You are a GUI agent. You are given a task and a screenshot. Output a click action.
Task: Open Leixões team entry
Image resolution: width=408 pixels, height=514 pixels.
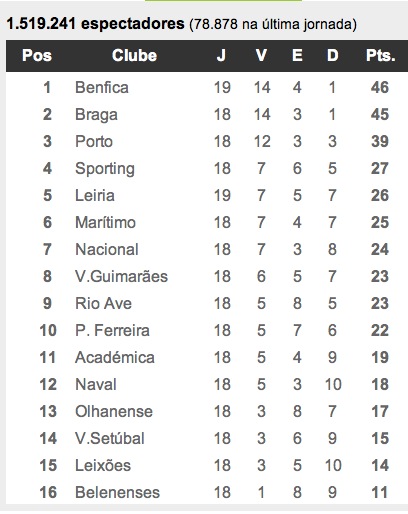[103, 466]
